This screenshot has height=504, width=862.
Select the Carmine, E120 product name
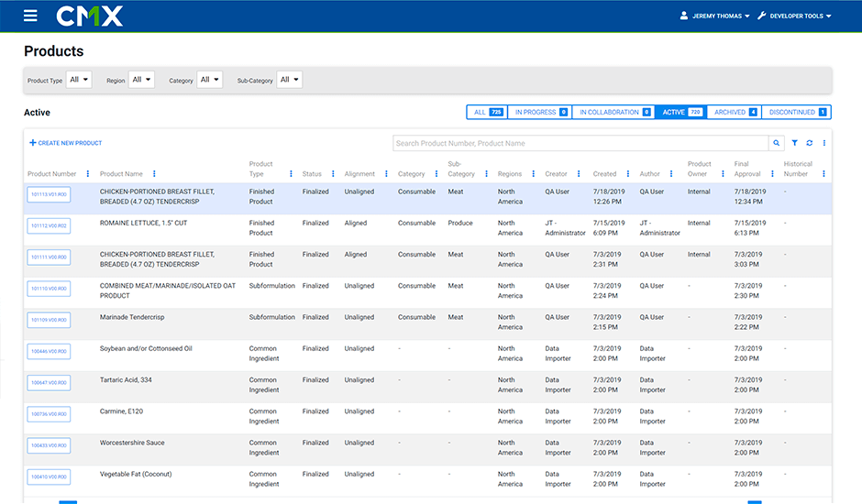pos(121,411)
